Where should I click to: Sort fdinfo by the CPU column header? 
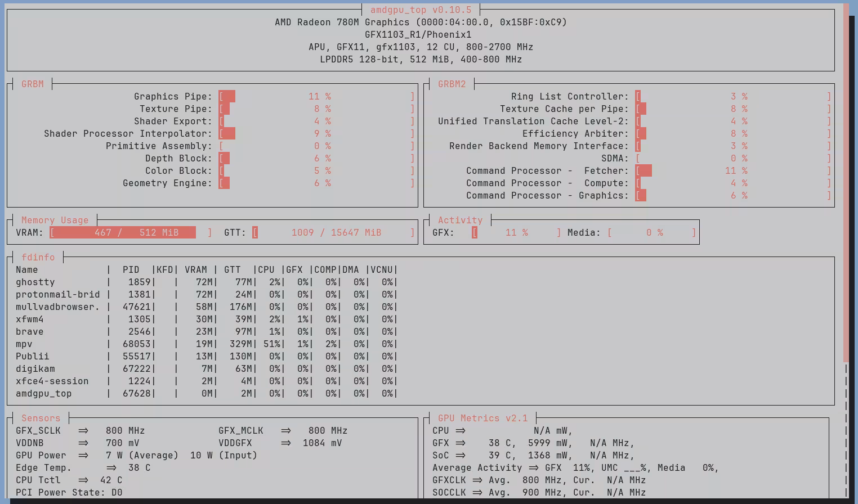pos(266,270)
